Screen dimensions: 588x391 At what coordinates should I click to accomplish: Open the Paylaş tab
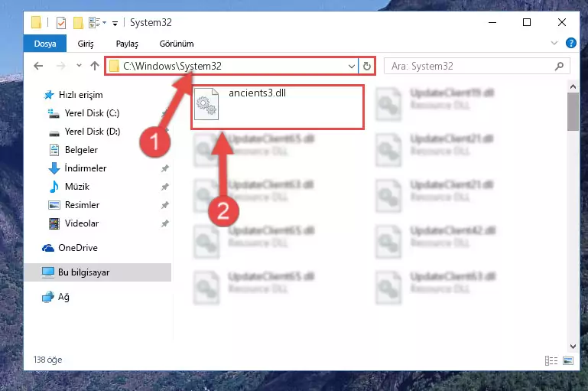click(127, 44)
